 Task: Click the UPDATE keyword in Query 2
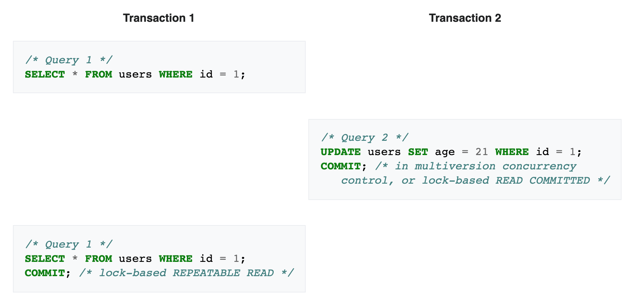tap(340, 152)
